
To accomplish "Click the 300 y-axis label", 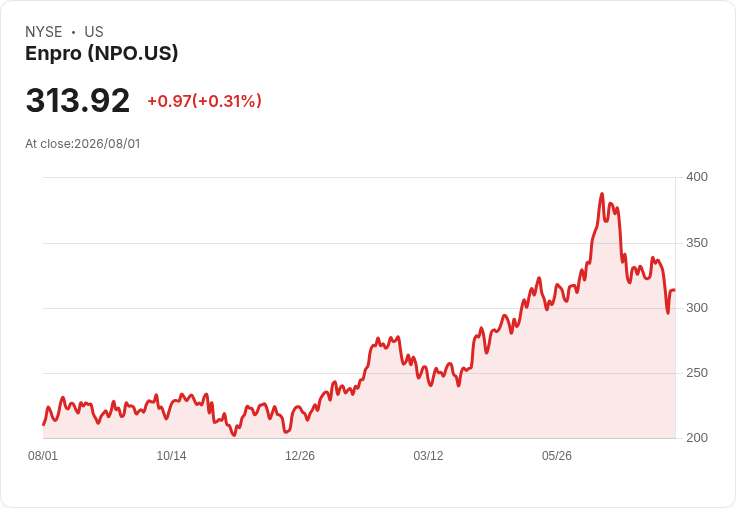I will 697,308.
